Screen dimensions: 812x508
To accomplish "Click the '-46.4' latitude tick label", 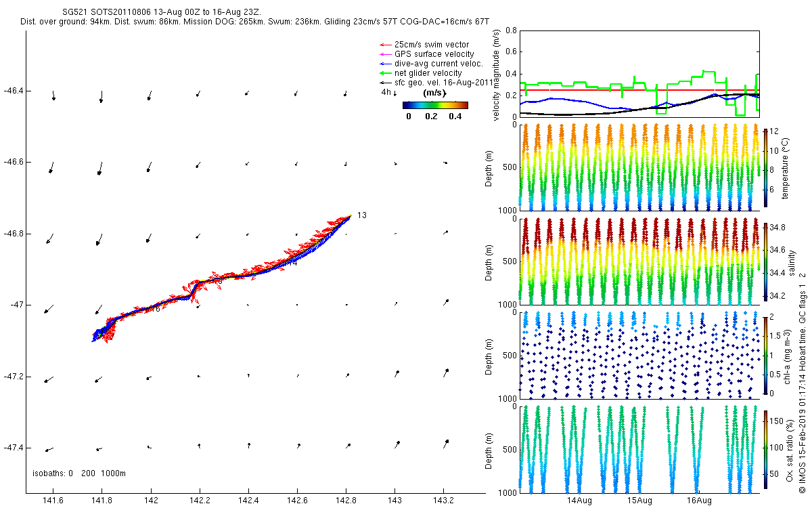I will [14, 91].
